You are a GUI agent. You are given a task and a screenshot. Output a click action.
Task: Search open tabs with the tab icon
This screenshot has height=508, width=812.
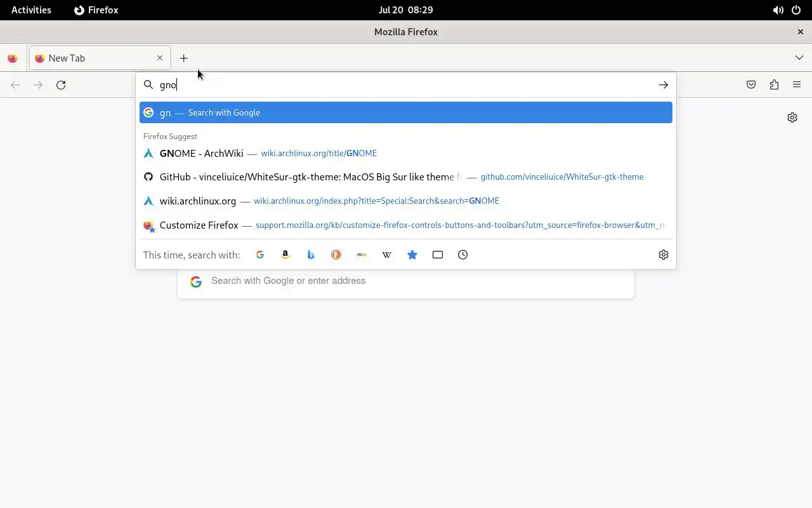438,255
